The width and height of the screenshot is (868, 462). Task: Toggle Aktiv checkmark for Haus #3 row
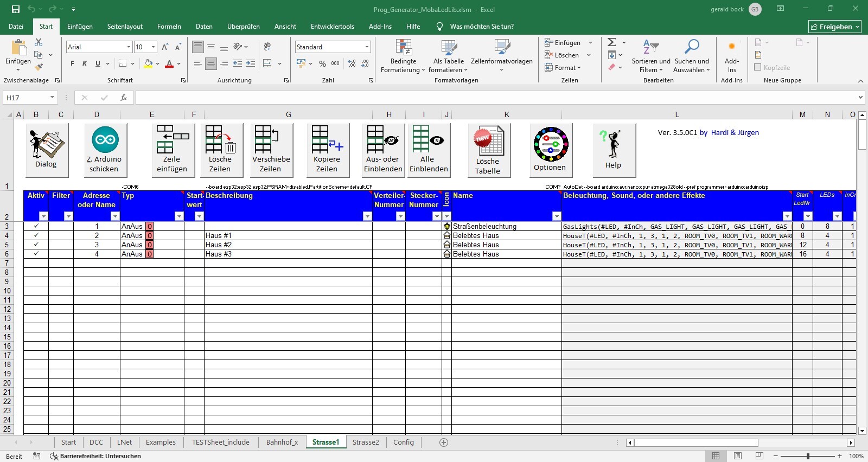[36, 254]
